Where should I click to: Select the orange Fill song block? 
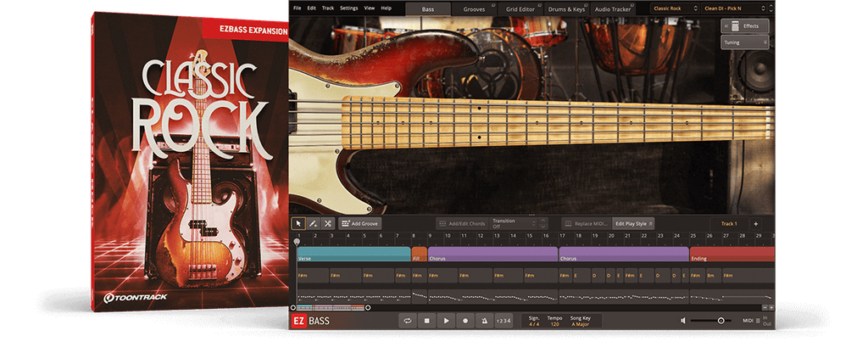click(419, 255)
